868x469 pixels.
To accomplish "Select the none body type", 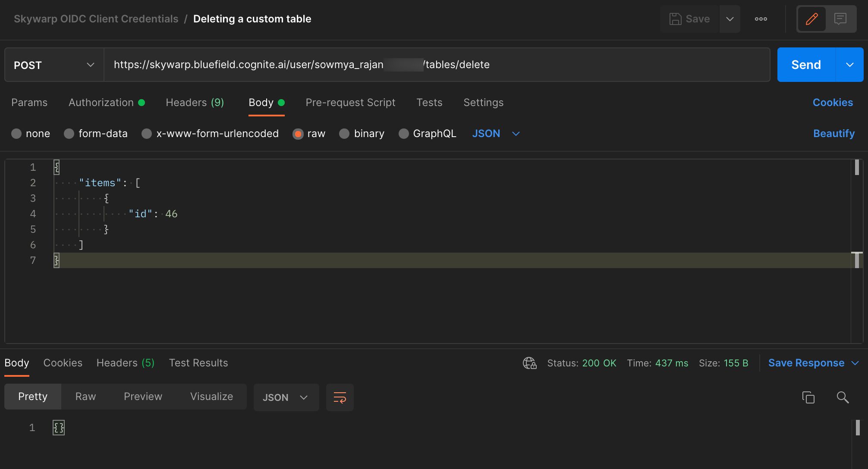I will coord(31,134).
